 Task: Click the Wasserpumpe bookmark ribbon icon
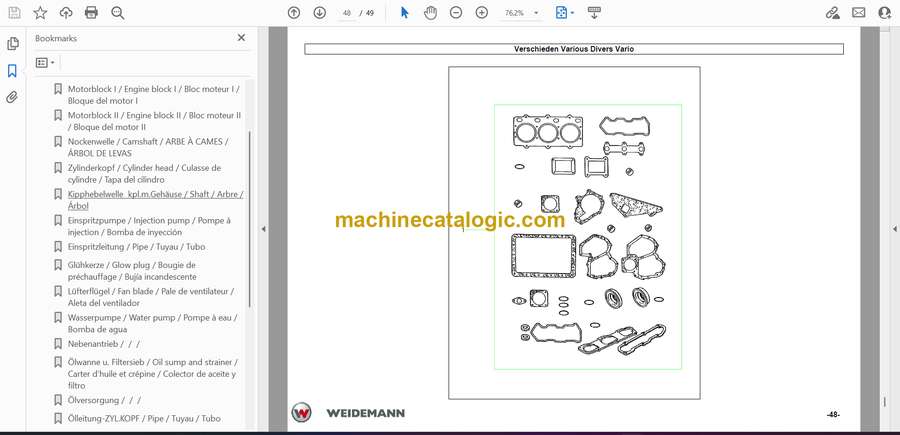(x=58, y=318)
